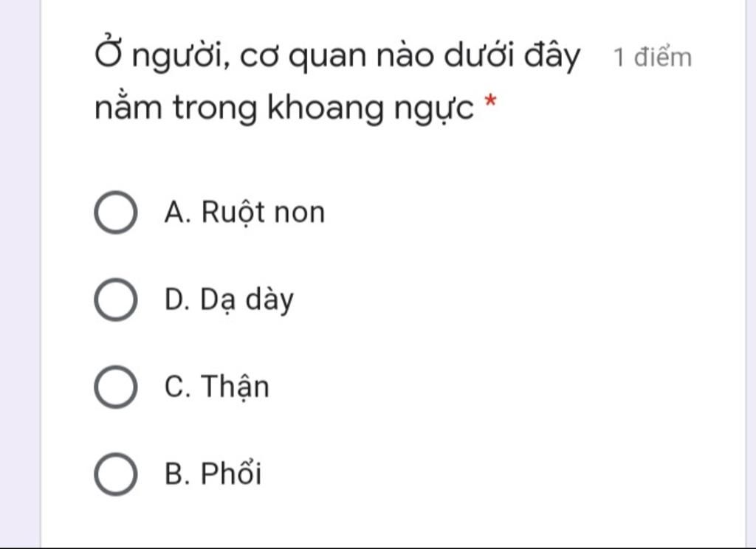This screenshot has width=756, height=549.
Task: Click the 'C. Thận' answer label
Action: tap(216, 387)
